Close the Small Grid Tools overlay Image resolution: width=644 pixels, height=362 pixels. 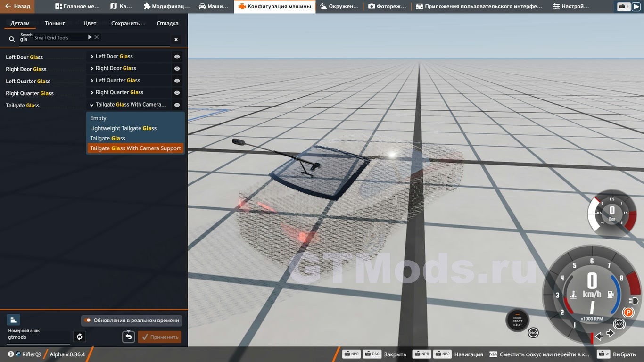(x=96, y=37)
